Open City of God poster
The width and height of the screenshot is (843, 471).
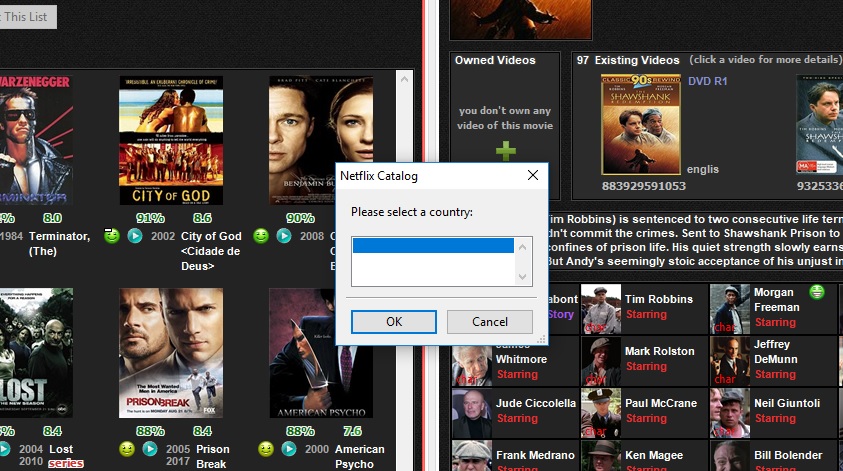tap(171, 140)
